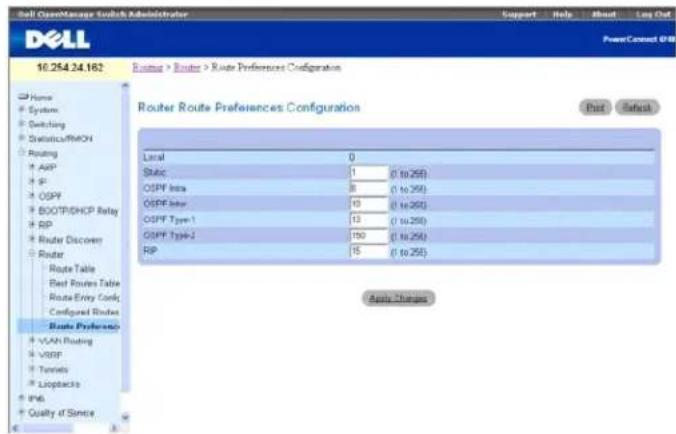Open the Best Routes Table page
The height and width of the screenshot is (434, 676).
click(x=84, y=283)
